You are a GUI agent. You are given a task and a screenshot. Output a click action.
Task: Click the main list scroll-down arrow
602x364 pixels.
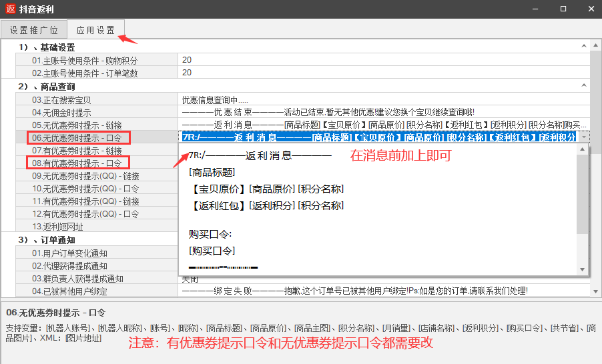click(595, 291)
